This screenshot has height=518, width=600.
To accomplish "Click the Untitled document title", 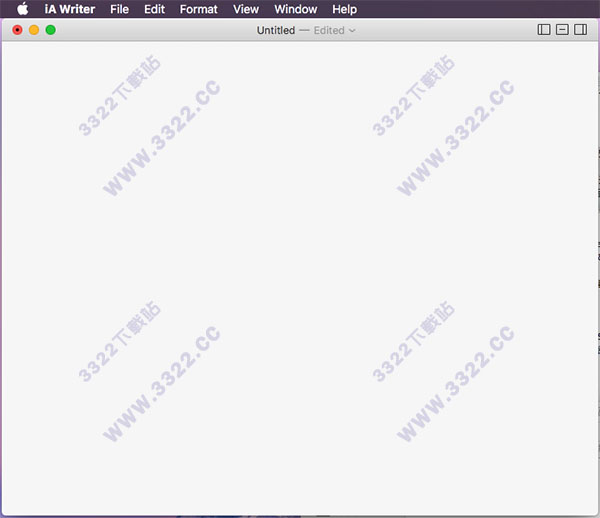I will [276, 30].
